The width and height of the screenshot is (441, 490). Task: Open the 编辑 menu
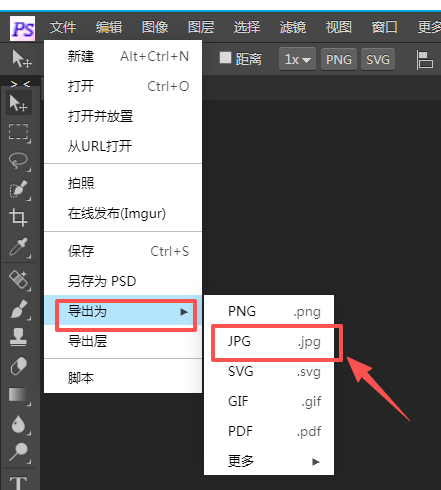(x=109, y=27)
